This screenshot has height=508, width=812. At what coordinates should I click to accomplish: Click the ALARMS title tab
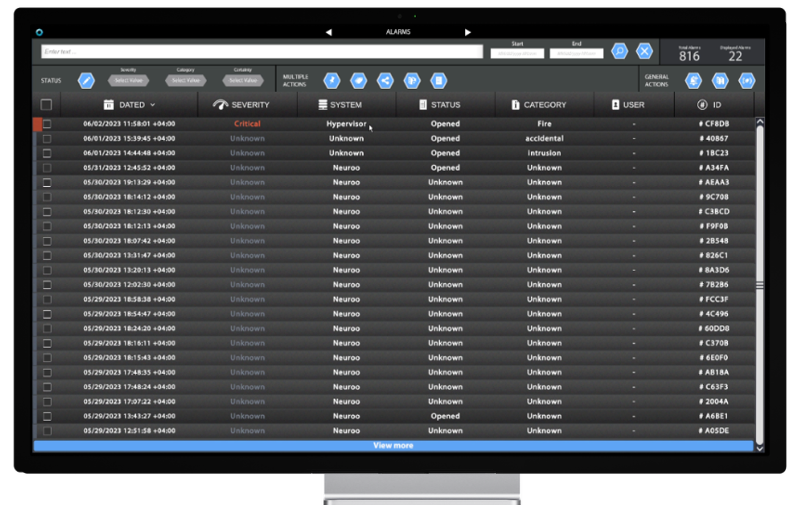click(x=398, y=31)
